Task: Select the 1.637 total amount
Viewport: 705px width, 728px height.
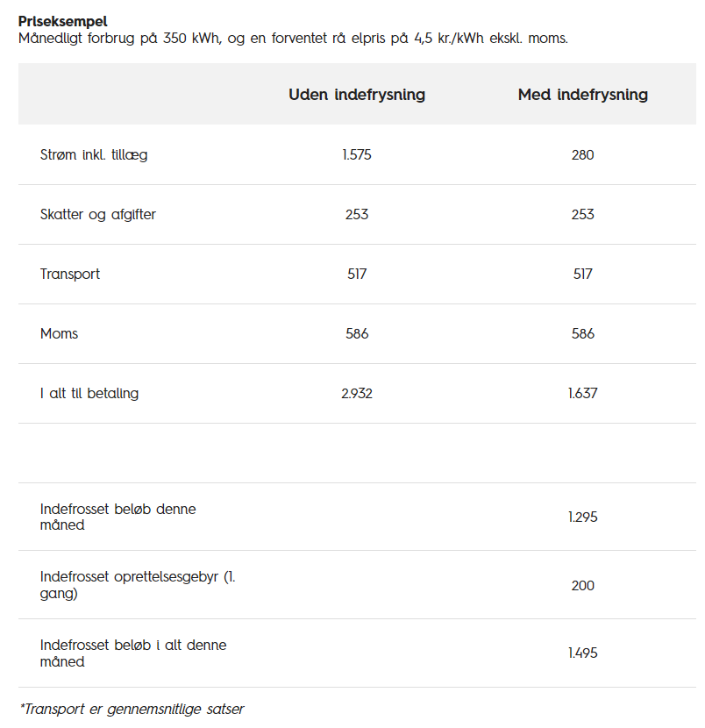Action: click(582, 394)
